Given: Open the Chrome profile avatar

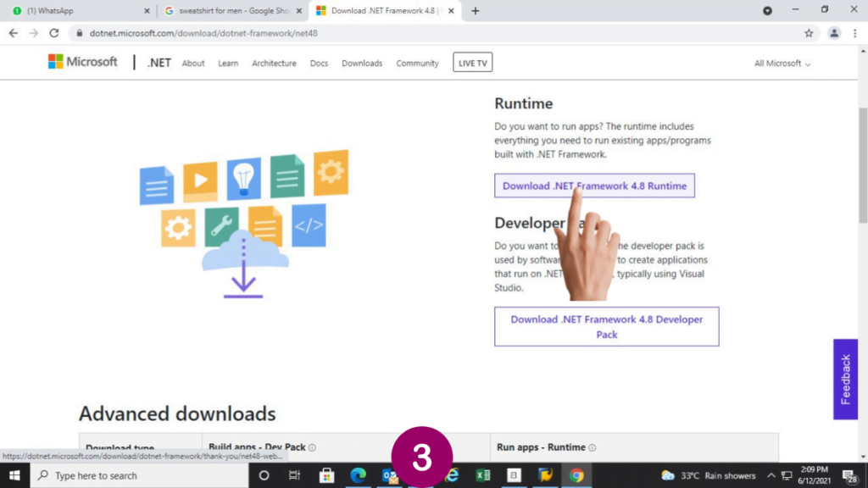Looking at the screenshot, I should click(x=834, y=33).
